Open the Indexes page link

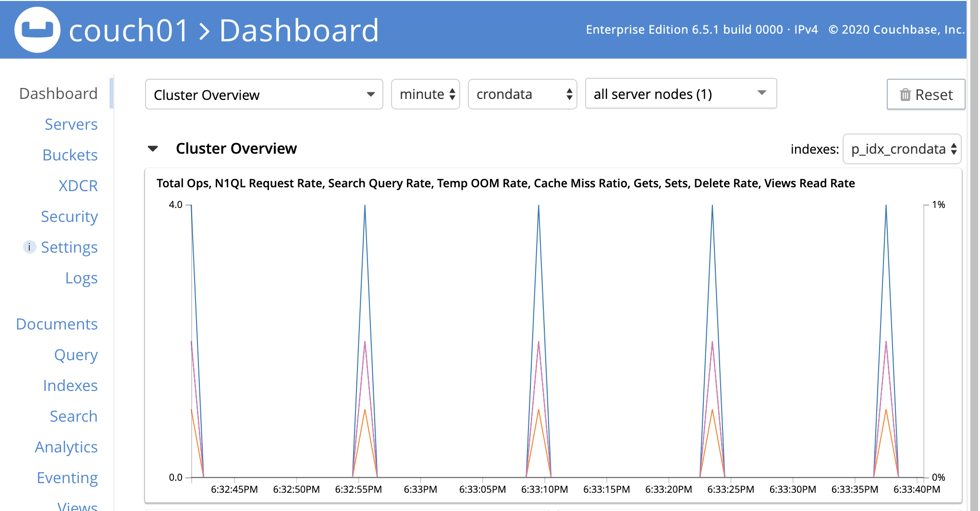click(x=70, y=385)
